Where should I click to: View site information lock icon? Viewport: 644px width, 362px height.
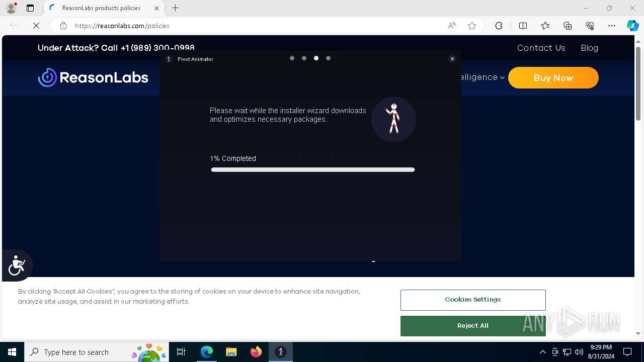click(63, 26)
